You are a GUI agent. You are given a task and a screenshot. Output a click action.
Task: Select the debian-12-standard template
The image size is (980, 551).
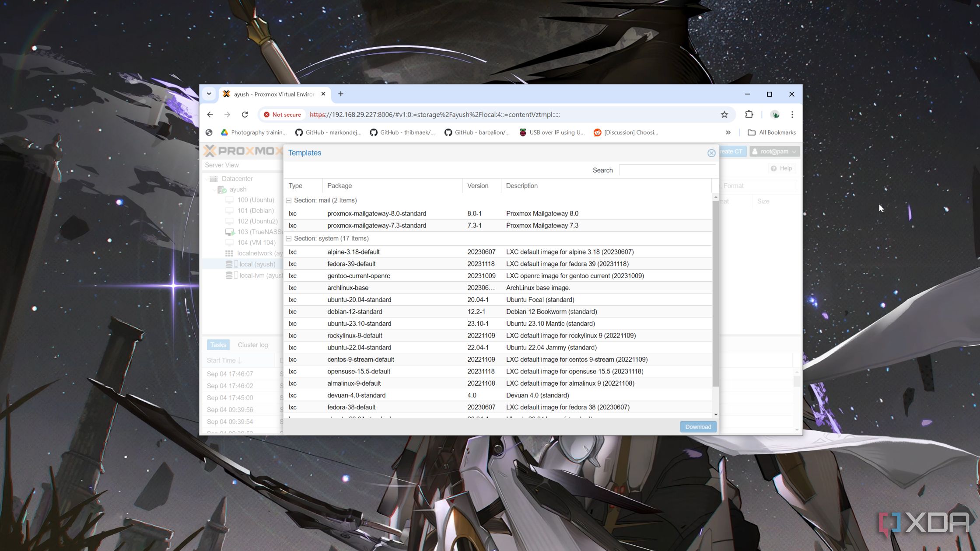[498, 312]
